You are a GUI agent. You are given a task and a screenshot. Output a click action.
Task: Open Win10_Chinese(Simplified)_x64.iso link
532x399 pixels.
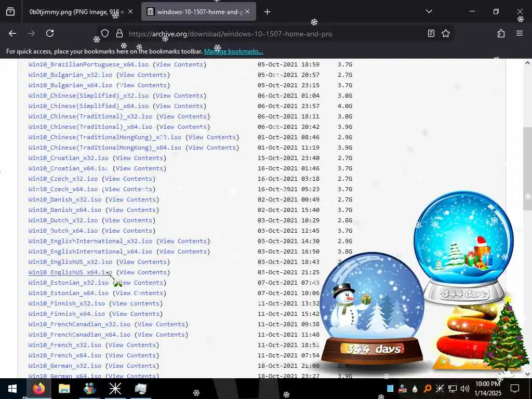[x=88, y=106]
